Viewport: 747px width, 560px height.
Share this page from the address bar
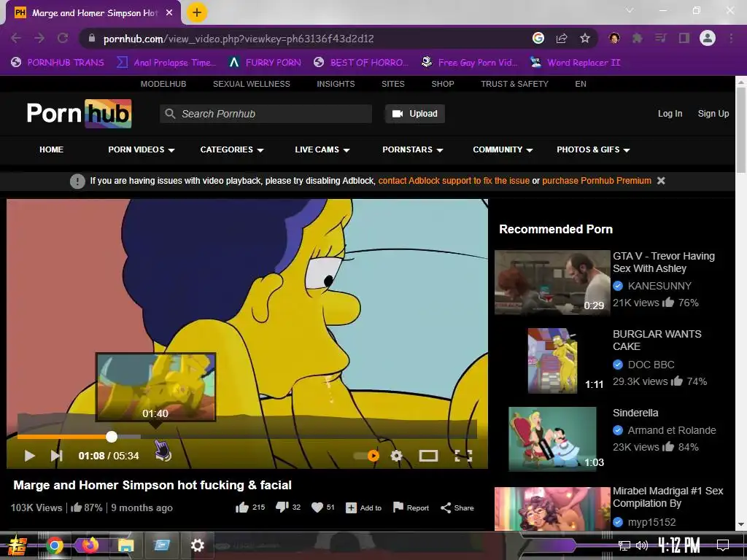tap(562, 38)
